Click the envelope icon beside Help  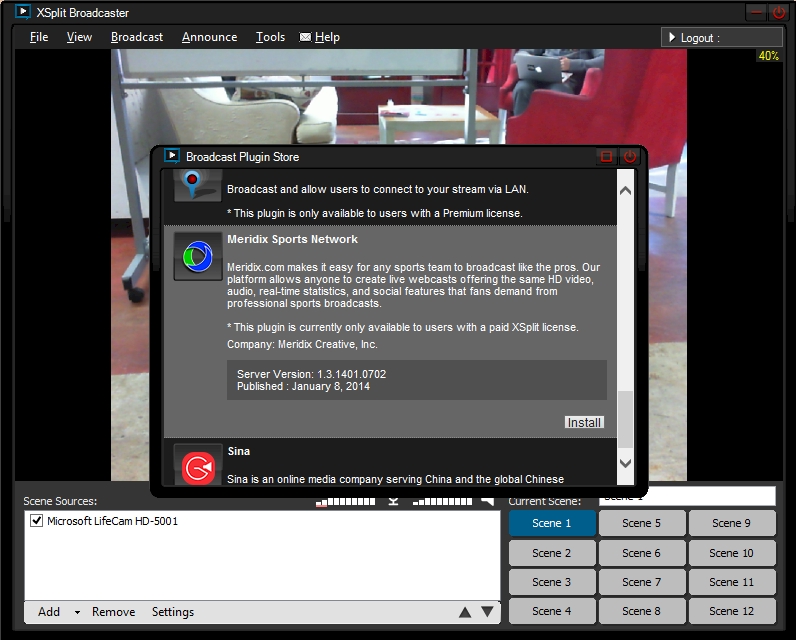tap(305, 37)
